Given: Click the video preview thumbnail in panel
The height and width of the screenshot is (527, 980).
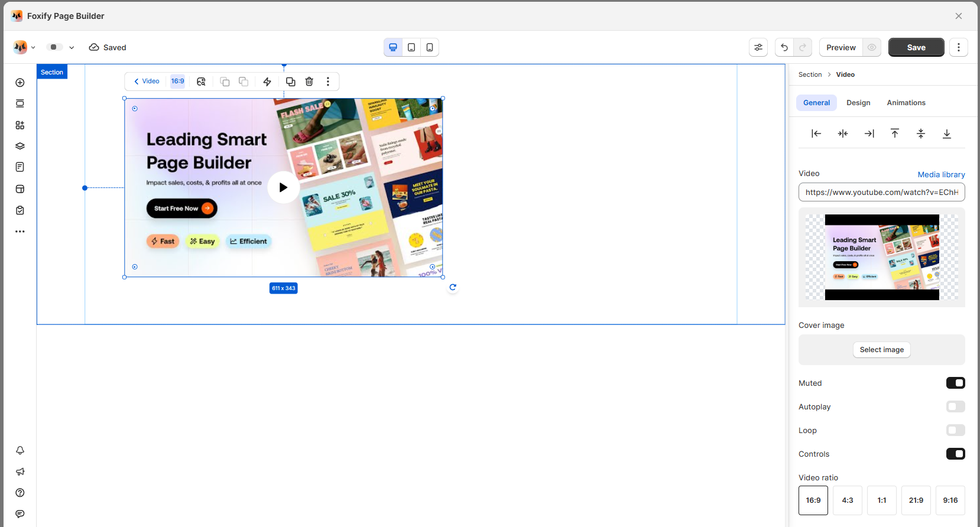Looking at the screenshot, I should (882, 257).
